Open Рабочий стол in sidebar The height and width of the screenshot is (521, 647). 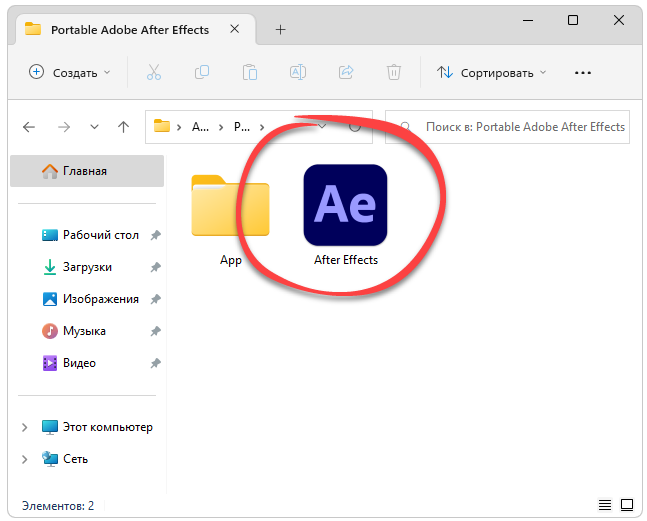pyautogui.click(x=101, y=235)
